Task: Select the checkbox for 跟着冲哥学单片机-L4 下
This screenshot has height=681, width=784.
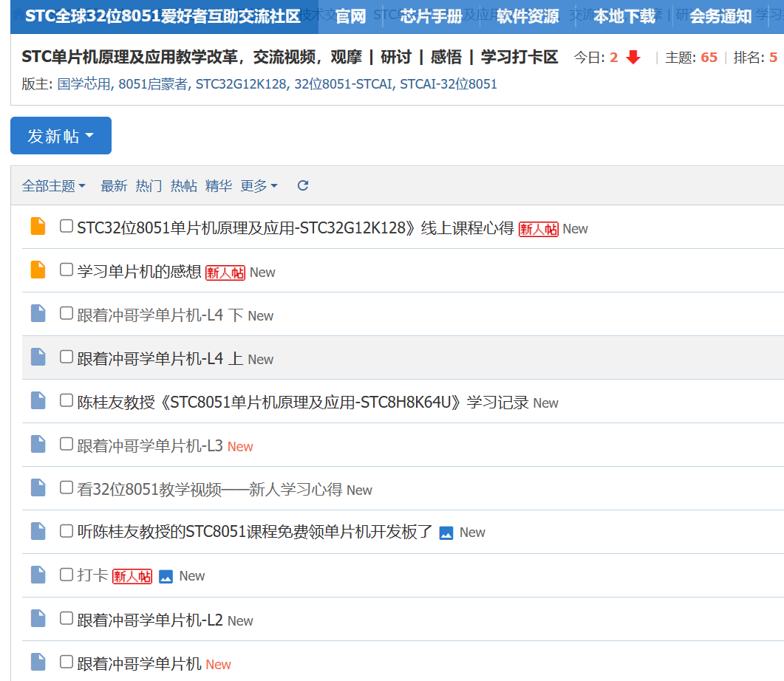Action: (x=66, y=312)
